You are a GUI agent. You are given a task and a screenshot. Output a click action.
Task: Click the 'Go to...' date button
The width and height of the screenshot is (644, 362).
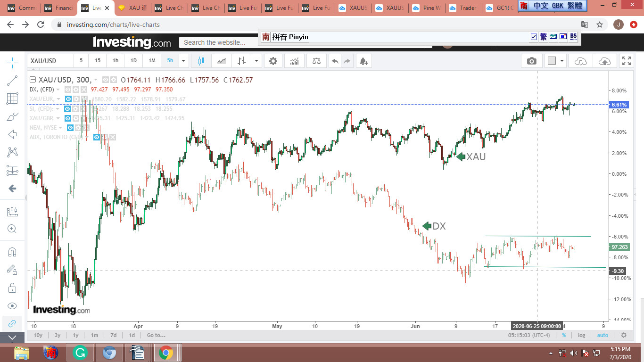pos(156,335)
